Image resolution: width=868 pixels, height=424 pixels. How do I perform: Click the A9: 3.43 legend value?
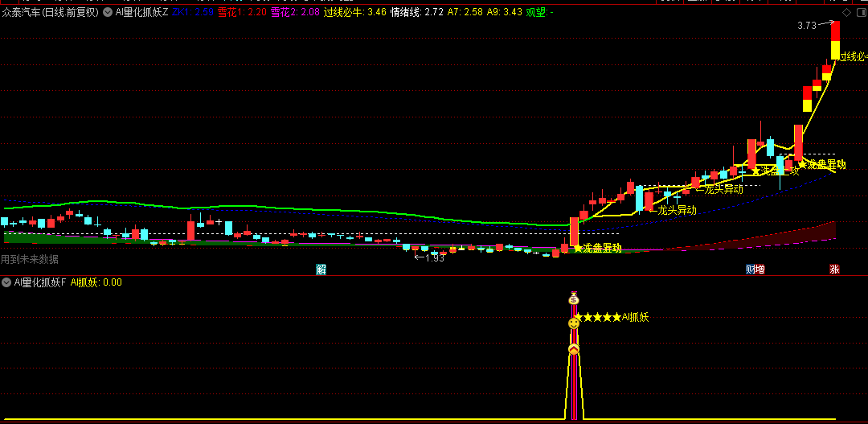[504, 12]
